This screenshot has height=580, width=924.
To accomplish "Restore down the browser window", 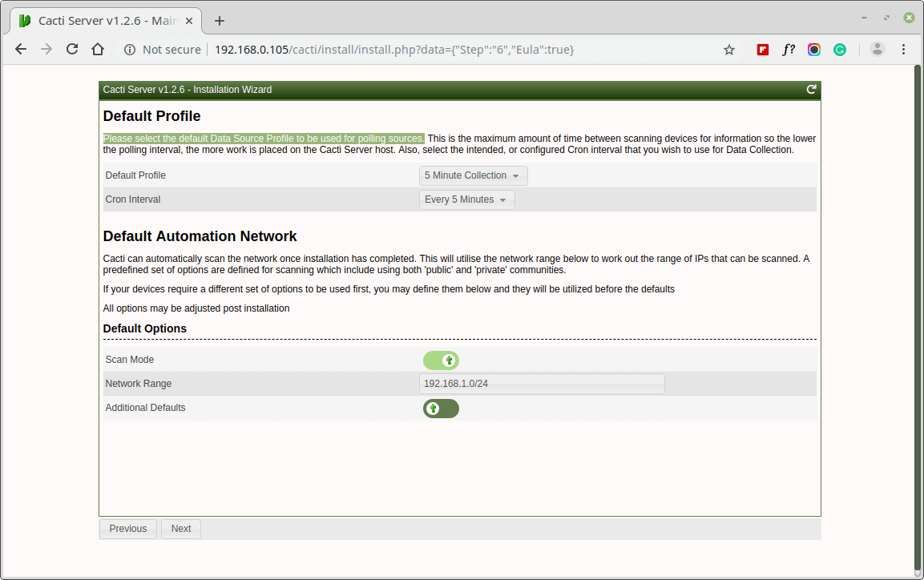I will coord(886,18).
